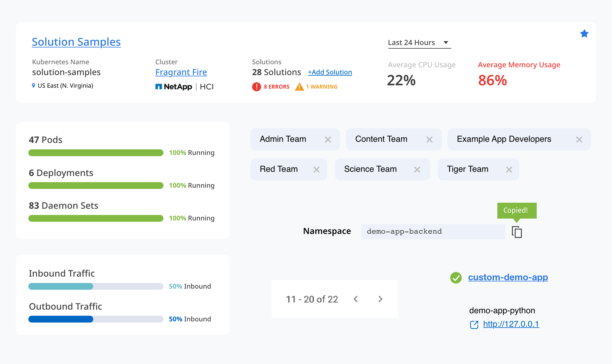
Task: Click the Pods running progress bar
Action: (x=96, y=153)
